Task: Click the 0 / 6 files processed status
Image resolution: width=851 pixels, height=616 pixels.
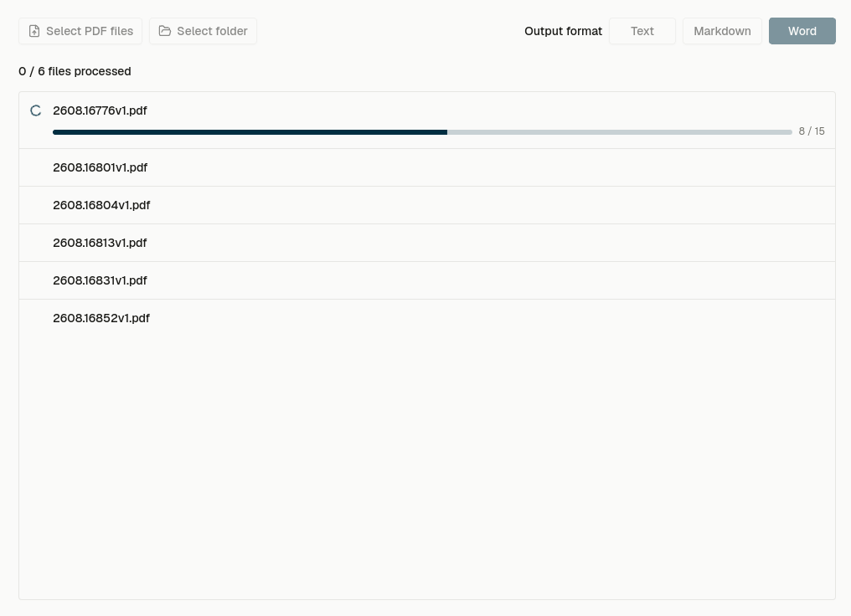Action: (x=75, y=72)
